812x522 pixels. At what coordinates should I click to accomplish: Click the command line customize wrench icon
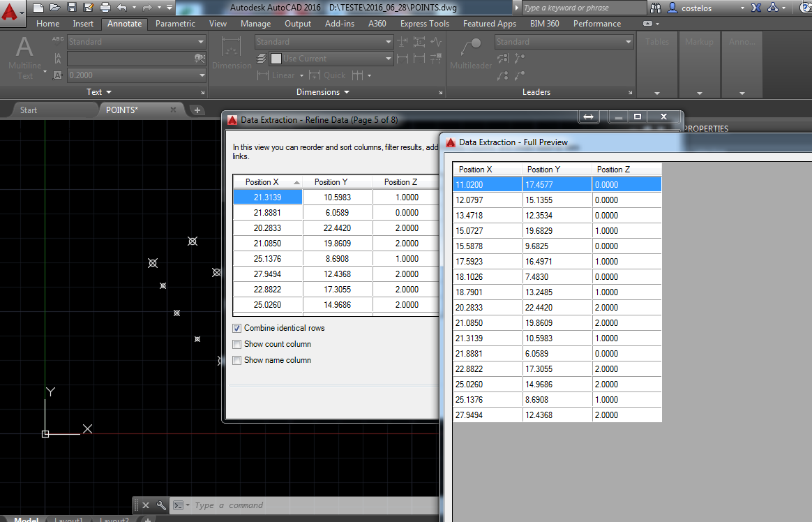[x=161, y=505]
